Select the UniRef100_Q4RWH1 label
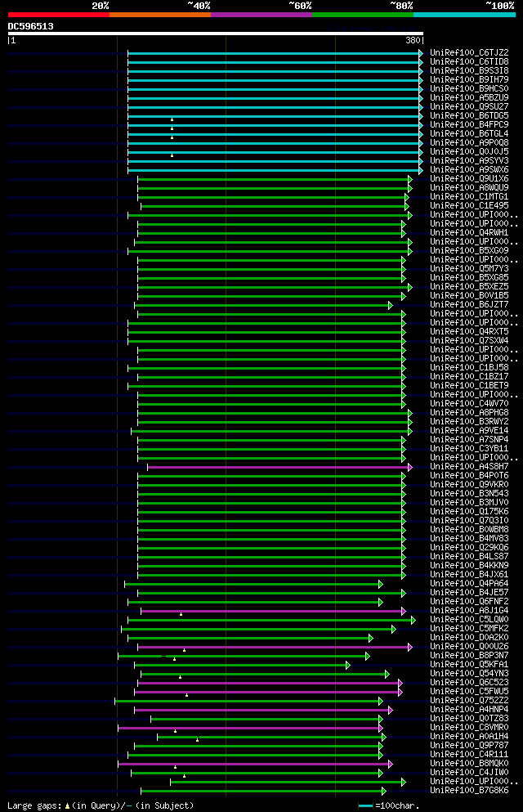Screen dimensions: 523x812 tap(469, 232)
